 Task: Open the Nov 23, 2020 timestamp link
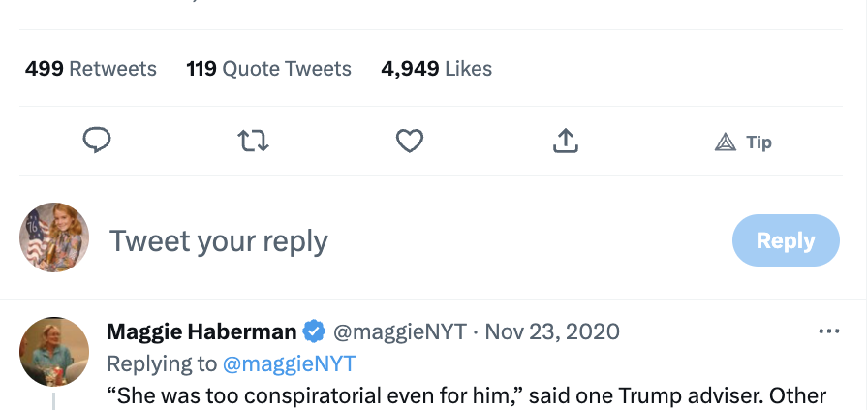point(552,332)
